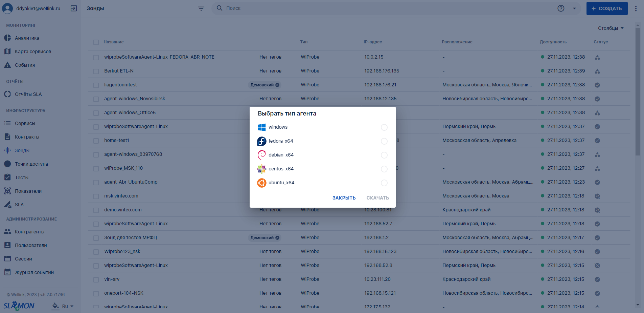Click the Название column header
Viewport: 644px width, 313px height.
click(114, 42)
